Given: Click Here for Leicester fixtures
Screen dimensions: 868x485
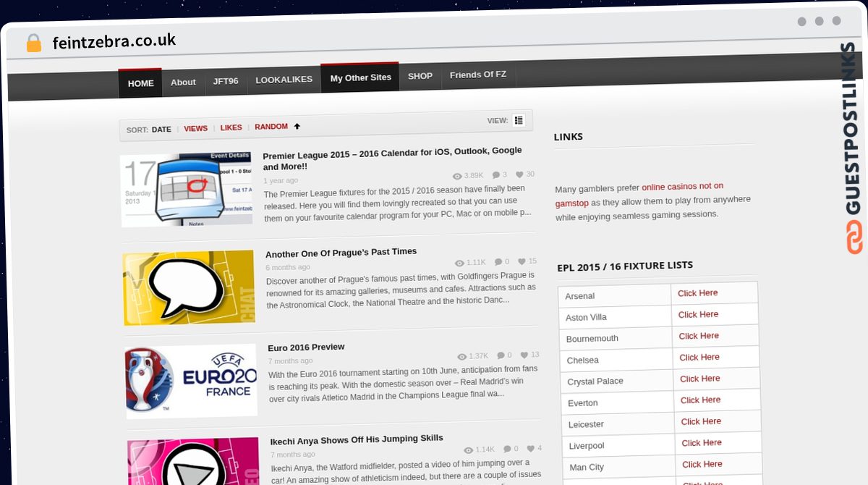Looking at the screenshot, I should (701, 421).
